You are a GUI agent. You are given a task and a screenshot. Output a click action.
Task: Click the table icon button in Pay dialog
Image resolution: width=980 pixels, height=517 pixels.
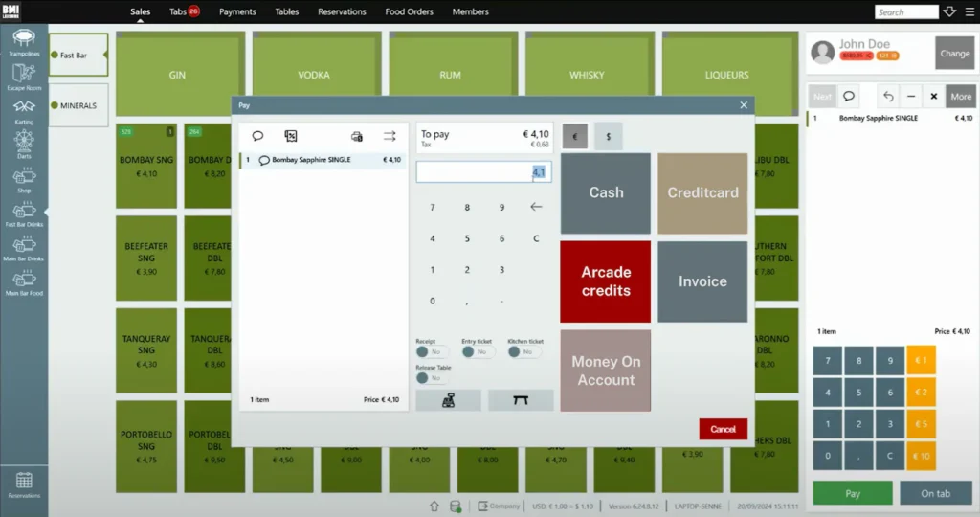point(521,400)
